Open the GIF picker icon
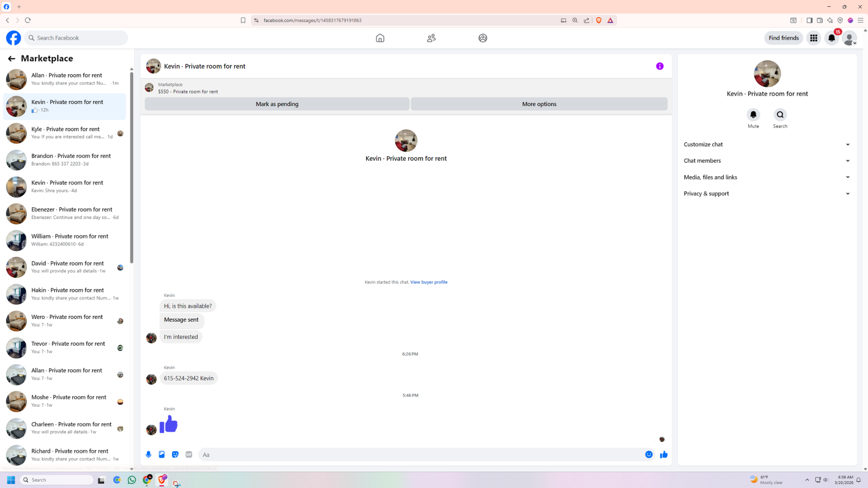 (x=189, y=455)
